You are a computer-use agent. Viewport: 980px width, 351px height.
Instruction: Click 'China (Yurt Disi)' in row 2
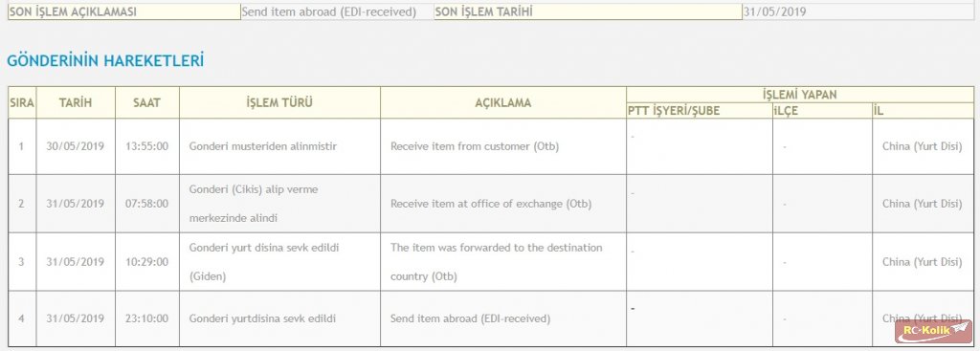[923, 204]
